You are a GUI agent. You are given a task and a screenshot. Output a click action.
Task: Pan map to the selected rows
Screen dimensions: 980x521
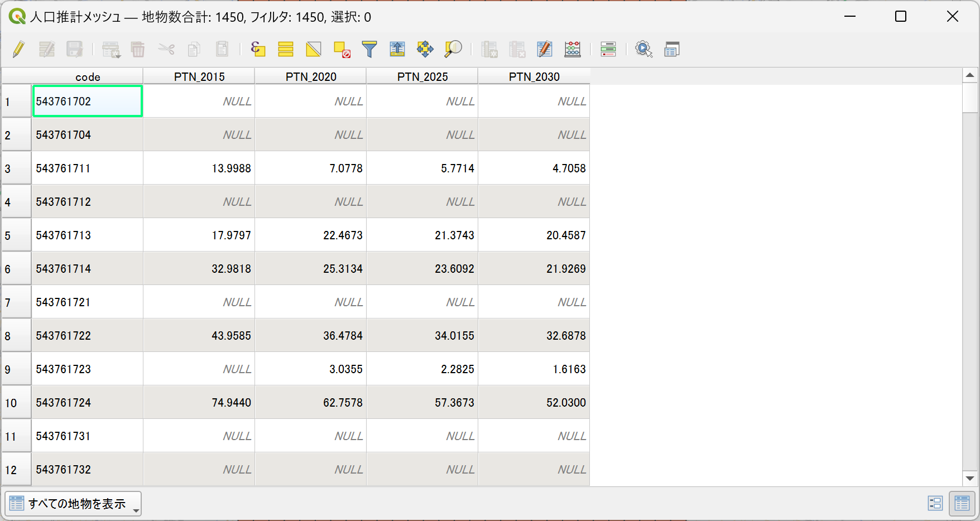pyautogui.click(x=425, y=49)
